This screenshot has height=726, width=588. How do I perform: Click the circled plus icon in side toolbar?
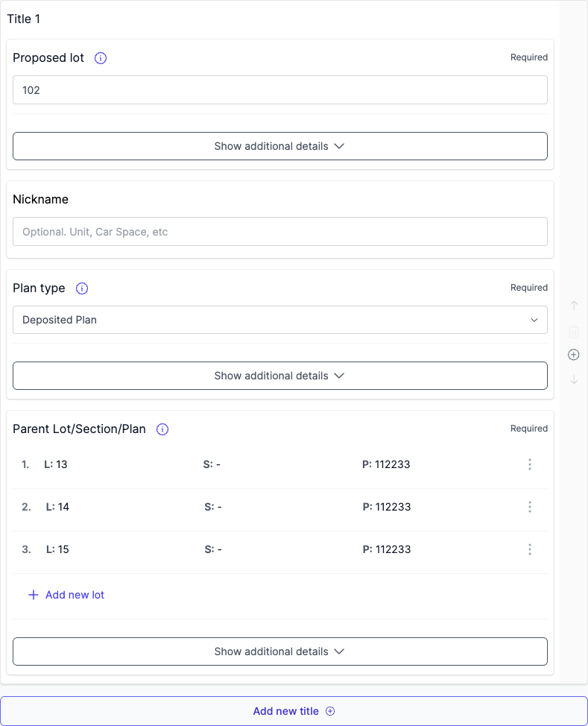574,355
